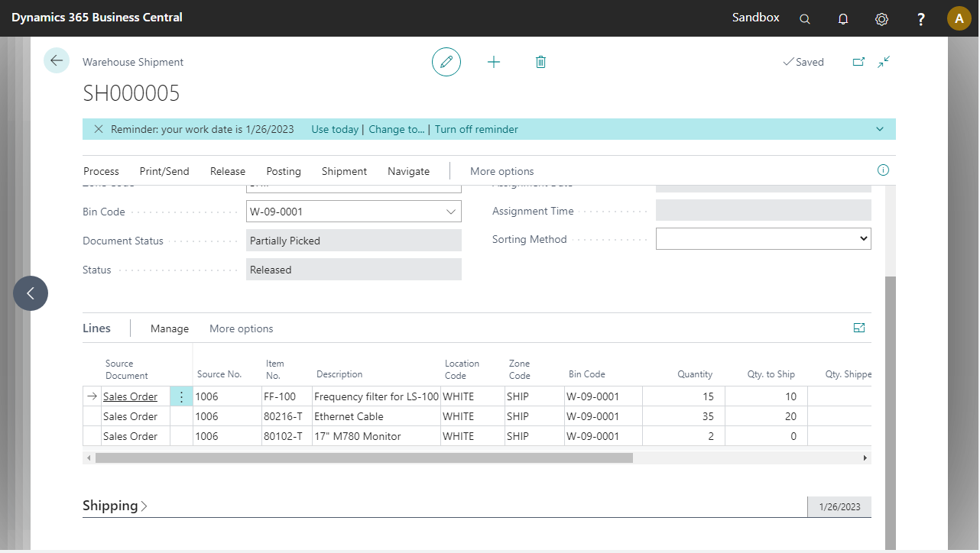Viewport: 980px width, 553px height.
Task: Click Qty. to Ship column header
Action: pyautogui.click(x=771, y=374)
